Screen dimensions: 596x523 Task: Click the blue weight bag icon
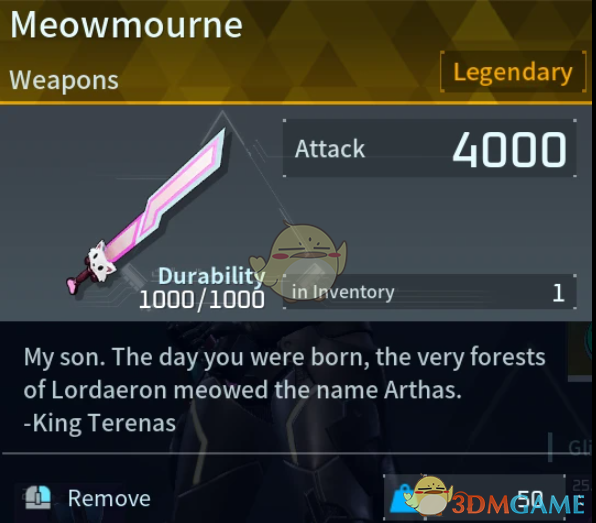(x=402, y=498)
